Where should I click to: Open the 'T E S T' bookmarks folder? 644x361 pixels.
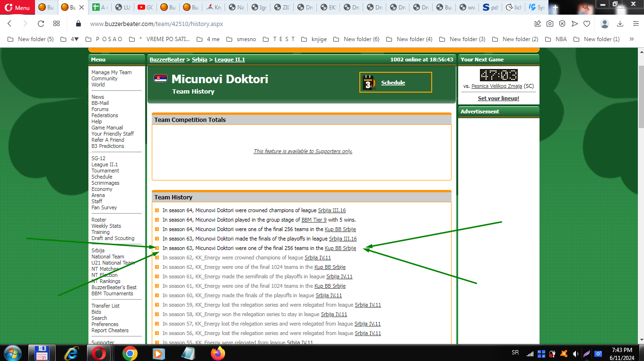coord(279,39)
